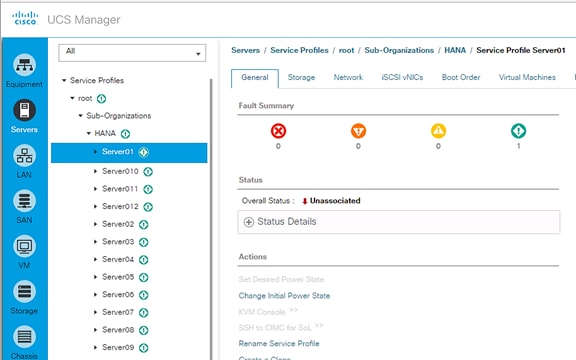This screenshot has width=576, height=360.
Task: Click the minor faults yellow warning icon
Action: pyautogui.click(x=438, y=131)
